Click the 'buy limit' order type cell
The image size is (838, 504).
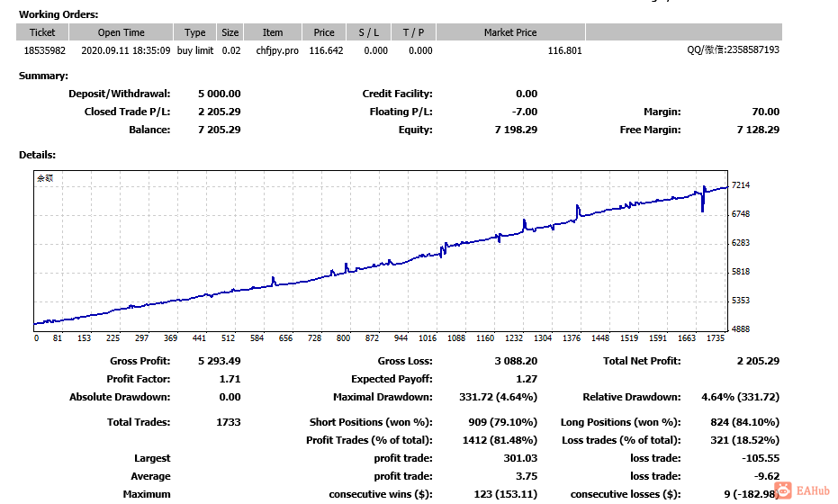[x=195, y=50]
